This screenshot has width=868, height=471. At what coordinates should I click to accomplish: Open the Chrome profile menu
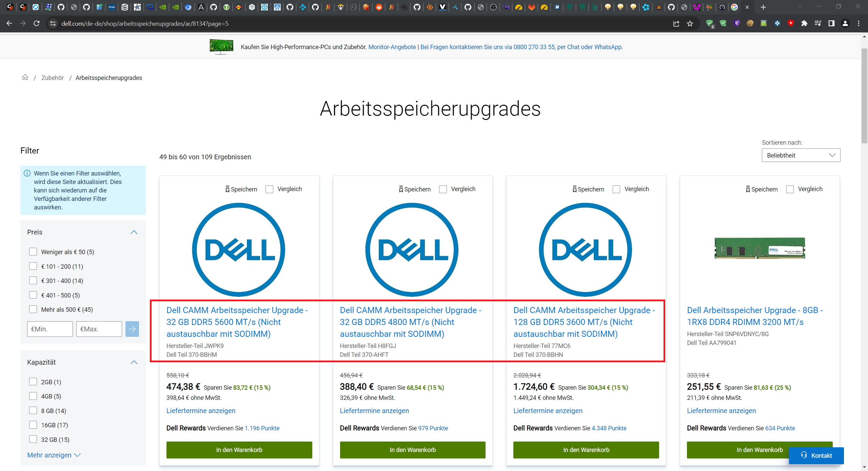pyautogui.click(x=845, y=23)
